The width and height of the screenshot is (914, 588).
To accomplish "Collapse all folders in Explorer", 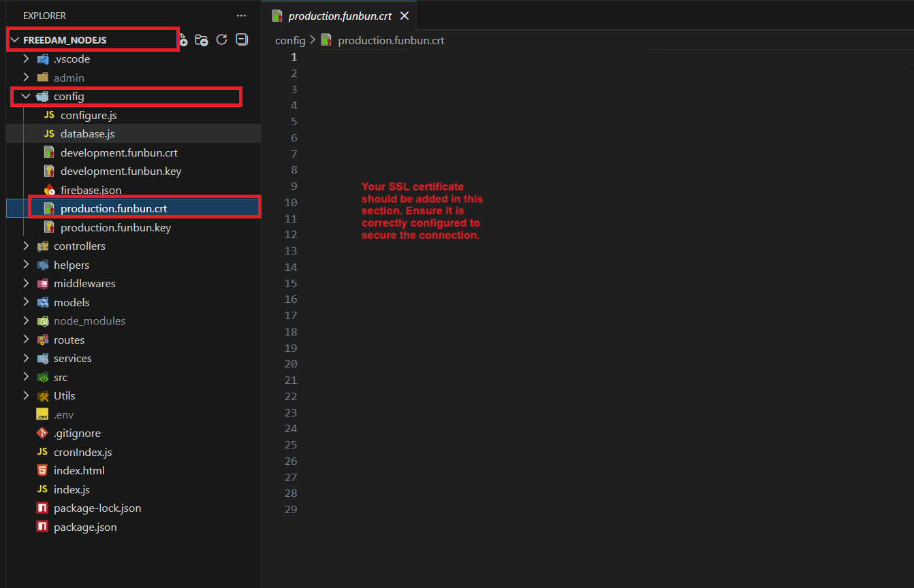I will [x=242, y=40].
